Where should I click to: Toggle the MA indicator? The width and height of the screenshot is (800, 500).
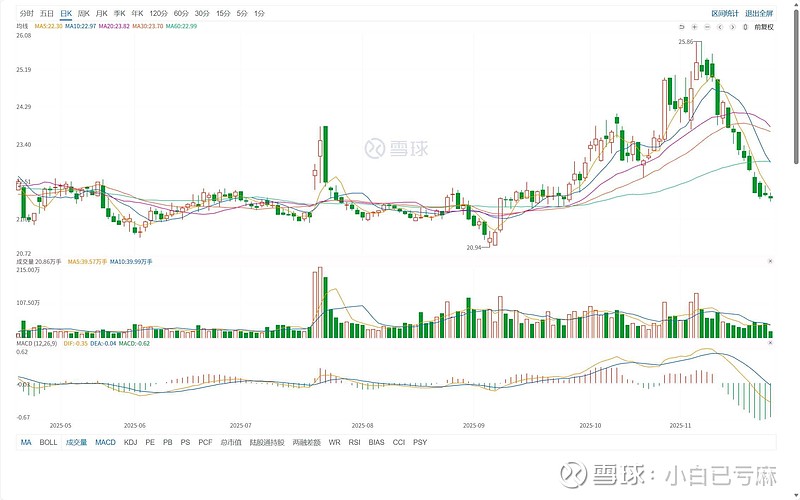26,442
